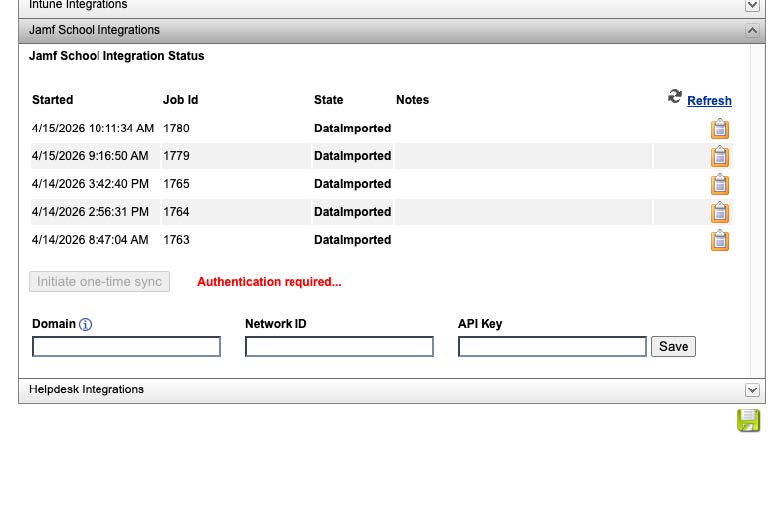Screen dimensions: 784x520
Task: Click the refresh arrows icon
Action: pyautogui.click(x=674, y=96)
